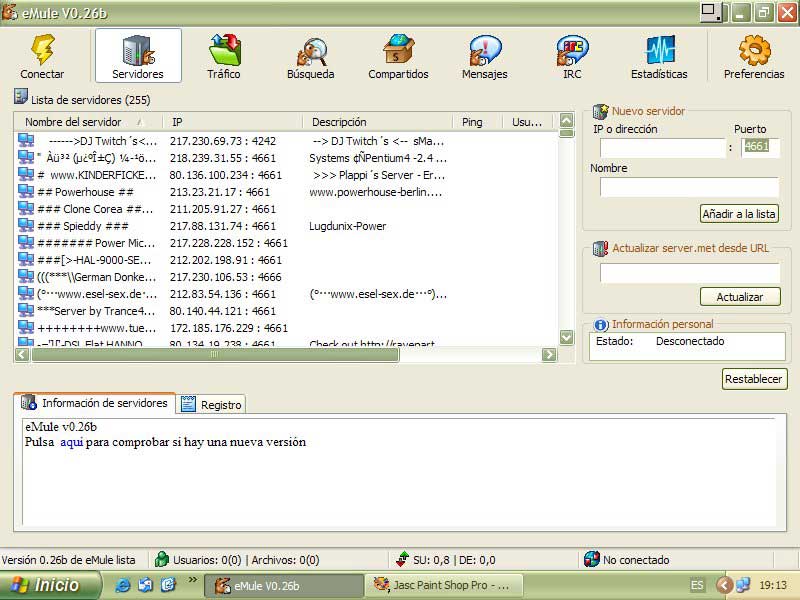Click the Server by Trance4 icon
Image resolution: width=800 pixels, height=600 pixels.
[x=26, y=310]
